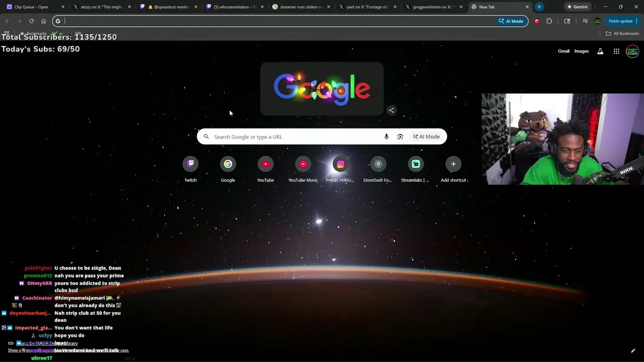The image size is (644, 362).
Task: Go back with the back arrow
Action: tap(8, 21)
